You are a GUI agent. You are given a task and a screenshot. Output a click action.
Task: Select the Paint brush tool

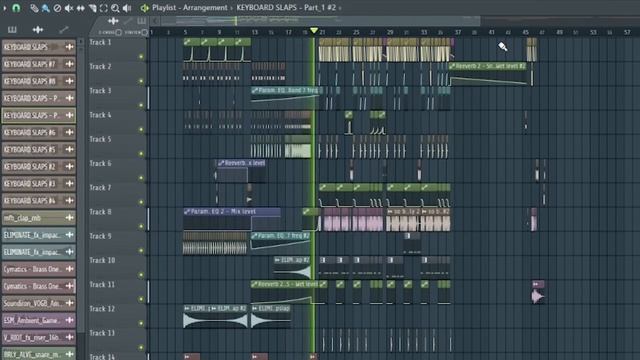coord(45,8)
